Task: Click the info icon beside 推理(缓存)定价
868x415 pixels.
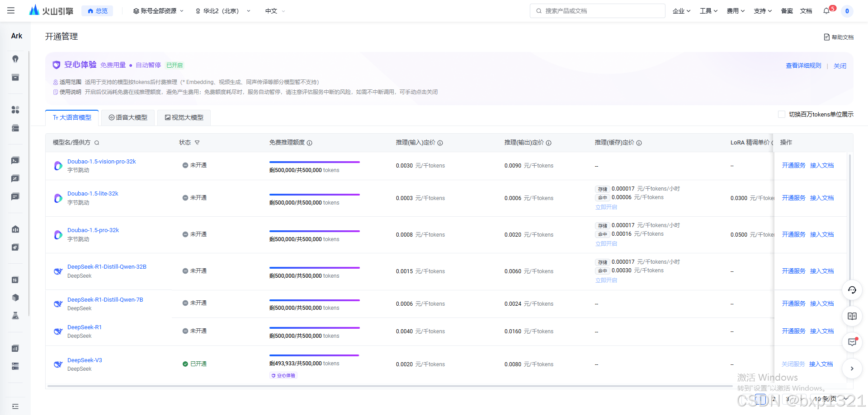Action: pyautogui.click(x=639, y=143)
